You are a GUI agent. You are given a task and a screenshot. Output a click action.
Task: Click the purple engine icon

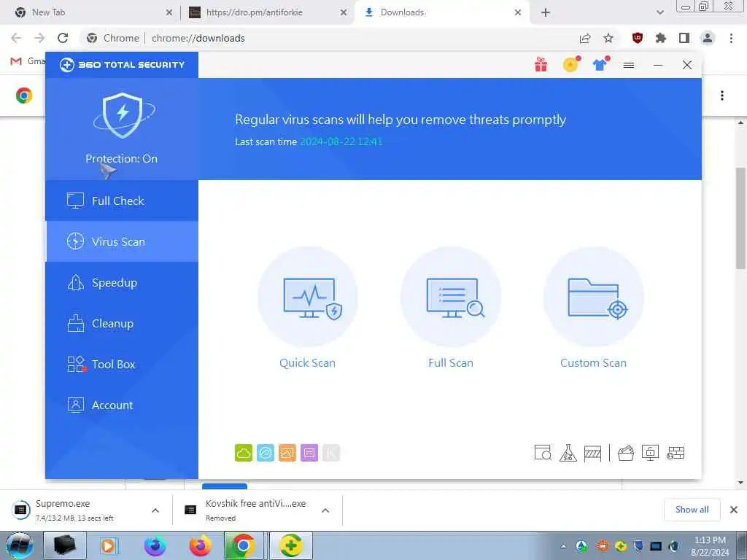309,453
